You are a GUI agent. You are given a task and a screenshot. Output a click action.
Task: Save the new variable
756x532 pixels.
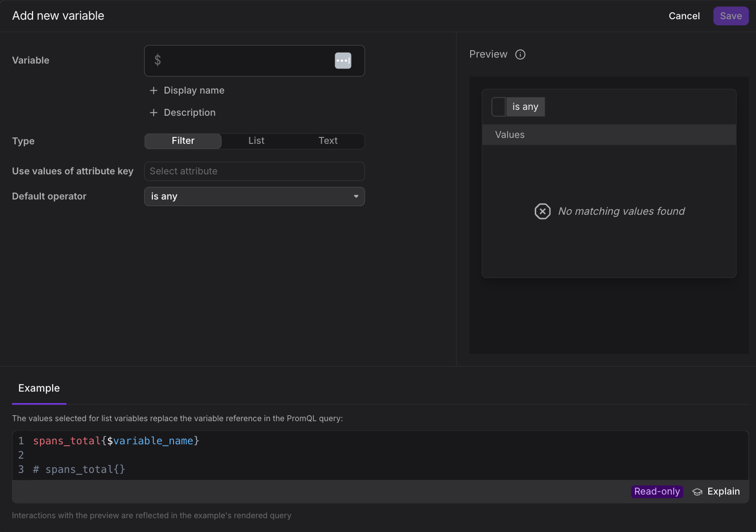click(x=731, y=16)
